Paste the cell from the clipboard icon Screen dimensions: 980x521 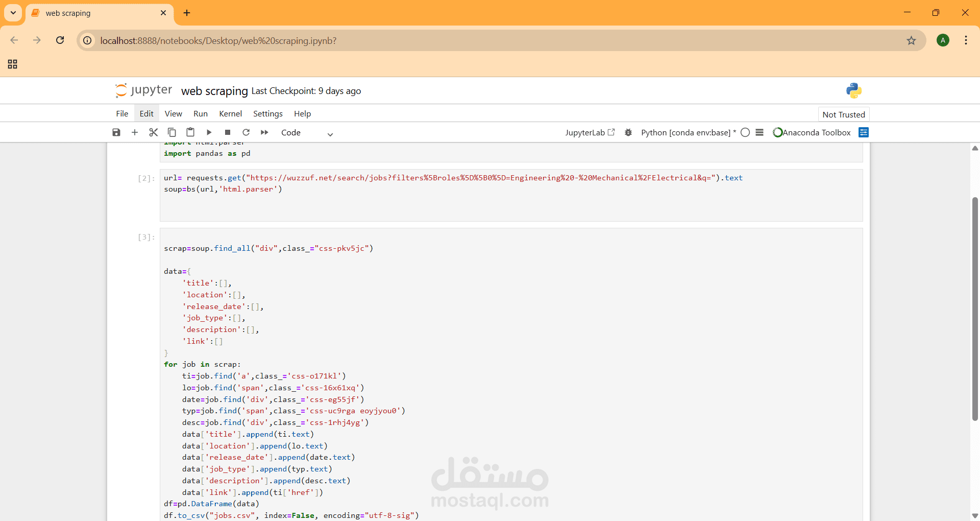(190, 132)
